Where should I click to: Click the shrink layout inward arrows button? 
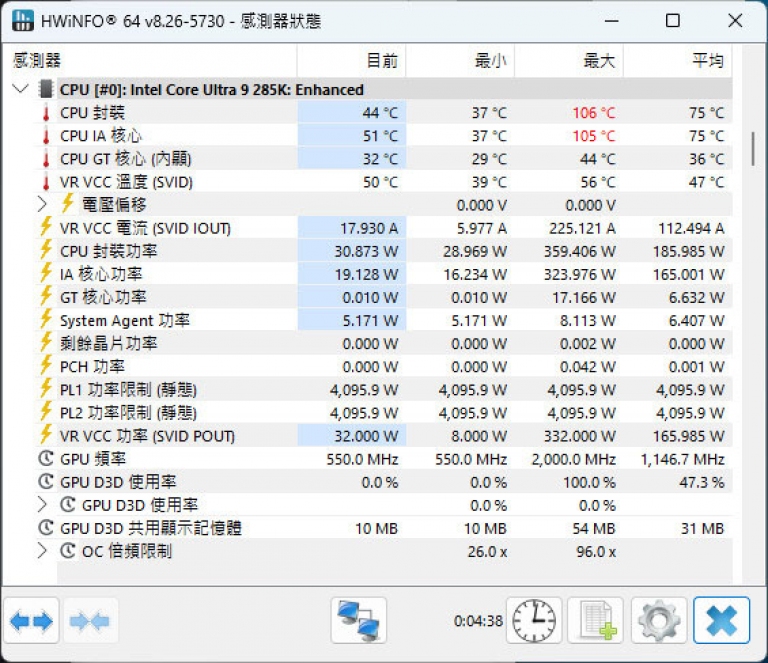pyautogui.click(x=90, y=620)
